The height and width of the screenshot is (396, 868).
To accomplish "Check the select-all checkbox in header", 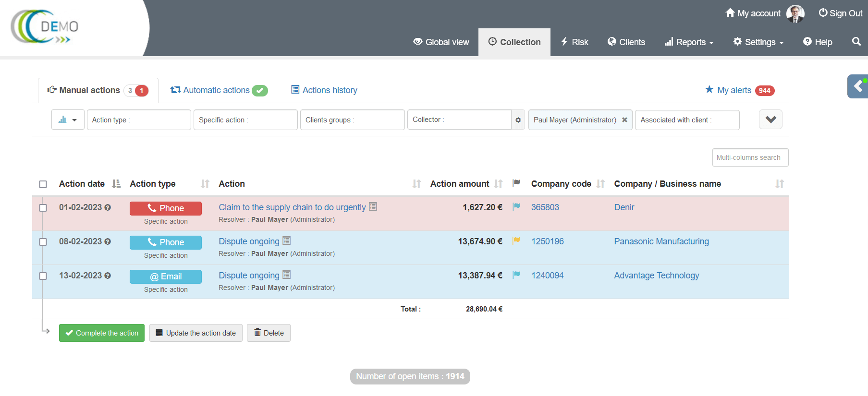I will 43,184.
